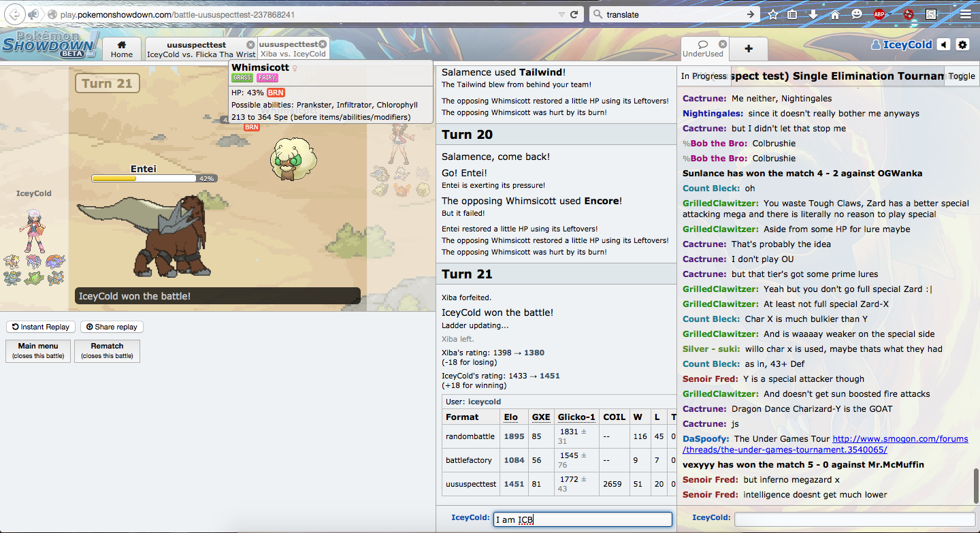Click the bookmark star icon

click(773, 14)
